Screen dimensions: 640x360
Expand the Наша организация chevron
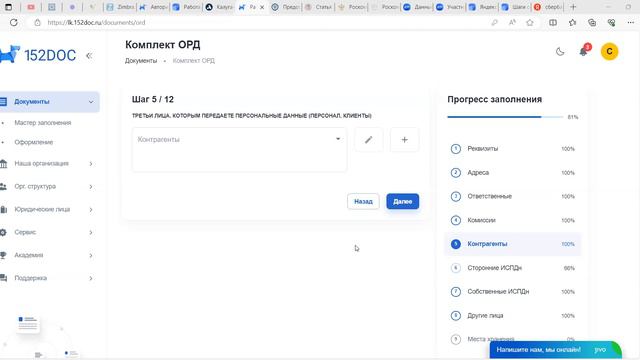tap(91, 164)
